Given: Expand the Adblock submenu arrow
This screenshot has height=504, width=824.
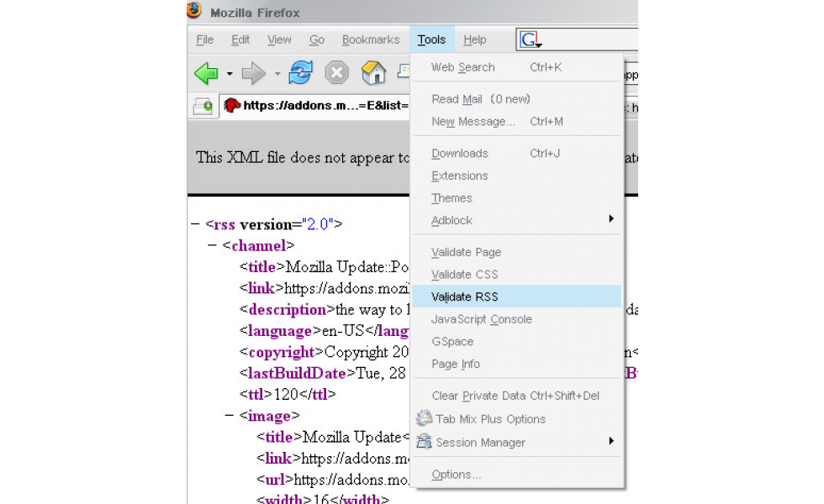Looking at the screenshot, I should (611, 218).
